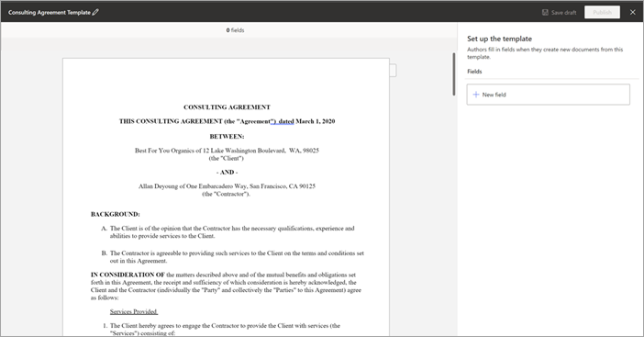Click the plus icon next to New field

tap(476, 95)
